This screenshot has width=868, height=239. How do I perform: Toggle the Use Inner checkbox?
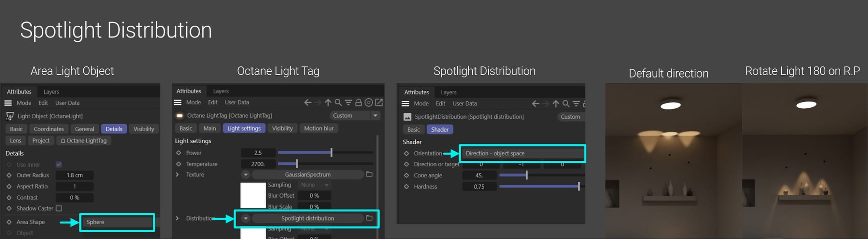pos(59,164)
